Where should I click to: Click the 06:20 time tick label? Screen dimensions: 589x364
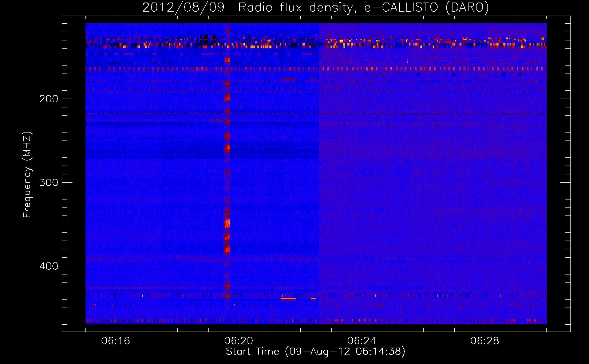[239, 341]
